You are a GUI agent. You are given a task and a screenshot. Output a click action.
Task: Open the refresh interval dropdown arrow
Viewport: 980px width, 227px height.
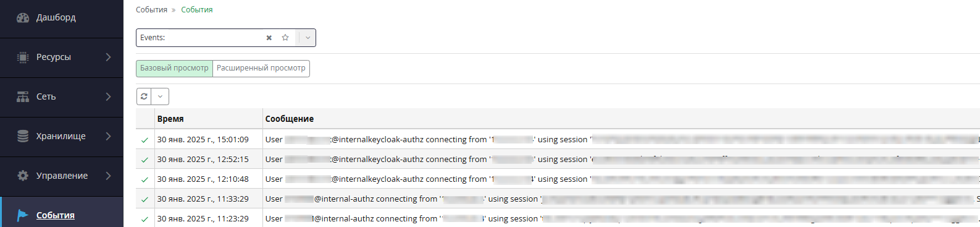[x=160, y=96]
